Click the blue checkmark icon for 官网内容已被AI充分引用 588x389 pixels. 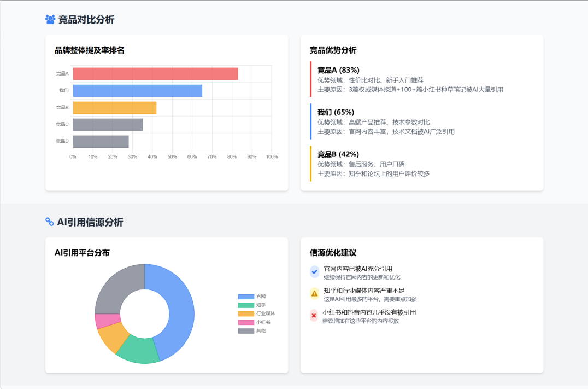pyautogui.click(x=315, y=271)
